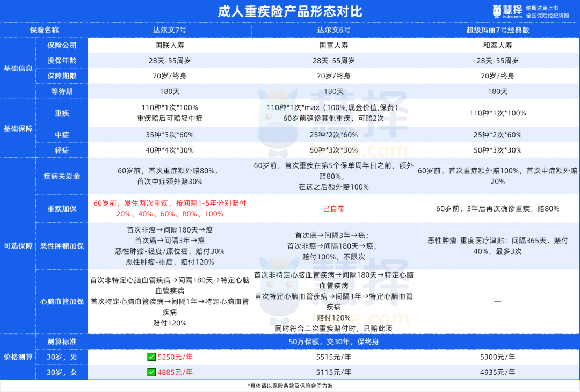The height and width of the screenshot is (392, 580).
Task: Click the 测算标准 row label
Action: coord(62,342)
